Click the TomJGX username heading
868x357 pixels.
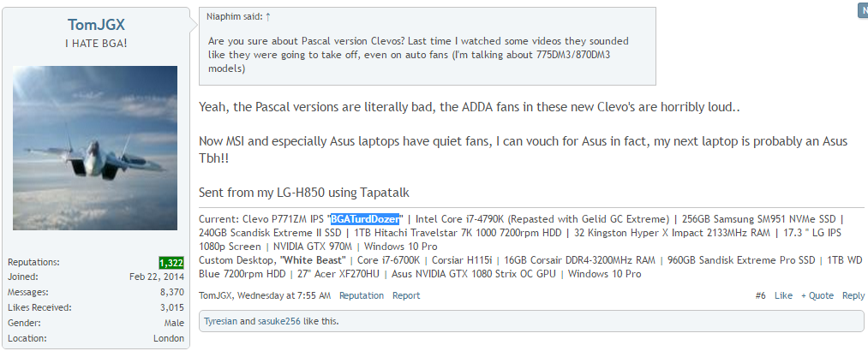coord(95,25)
